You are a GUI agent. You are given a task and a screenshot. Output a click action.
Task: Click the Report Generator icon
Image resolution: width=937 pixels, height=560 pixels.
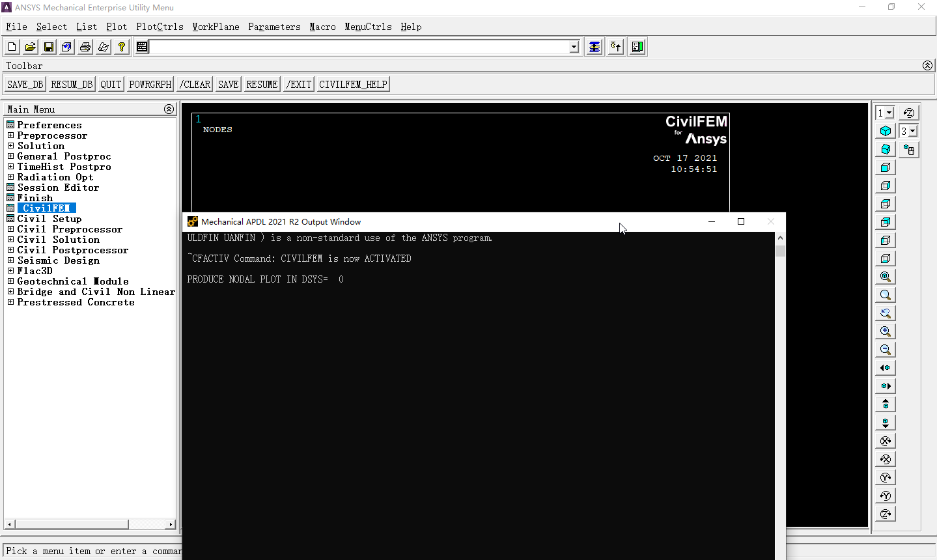(104, 47)
